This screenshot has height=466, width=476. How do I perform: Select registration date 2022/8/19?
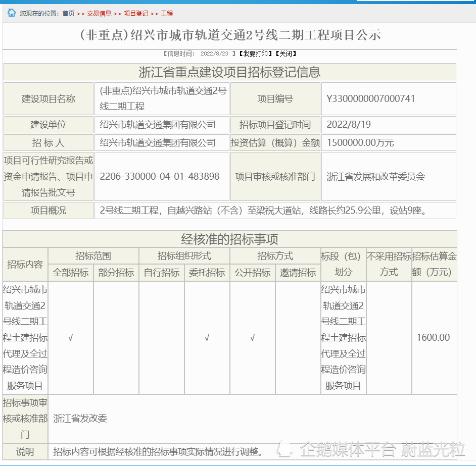pos(349,124)
